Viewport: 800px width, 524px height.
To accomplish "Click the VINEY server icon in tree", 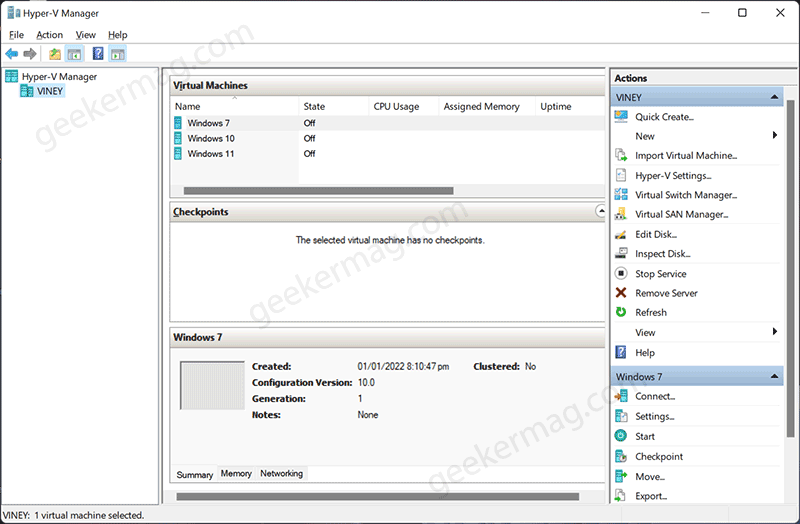I will click(x=27, y=91).
